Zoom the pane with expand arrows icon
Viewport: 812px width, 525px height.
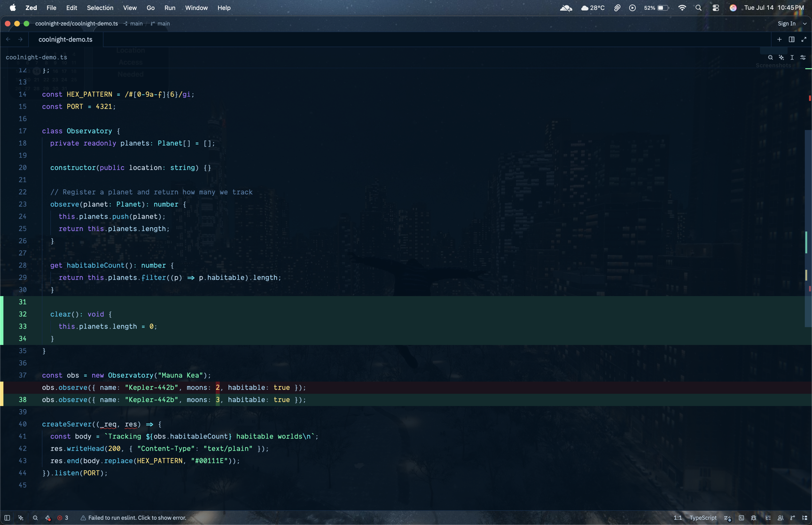(x=804, y=39)
